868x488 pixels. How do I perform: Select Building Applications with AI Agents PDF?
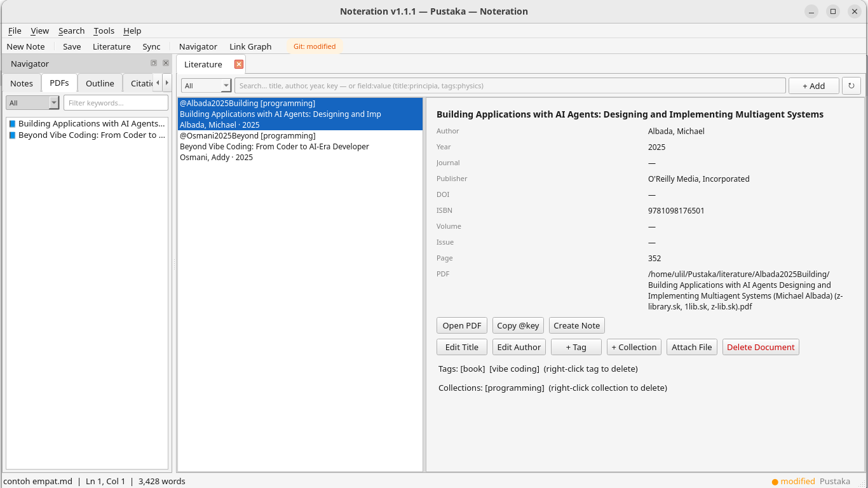pos(87,124)
